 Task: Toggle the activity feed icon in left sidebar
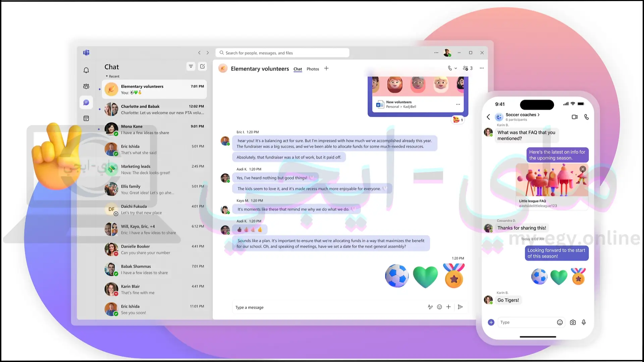86,70
